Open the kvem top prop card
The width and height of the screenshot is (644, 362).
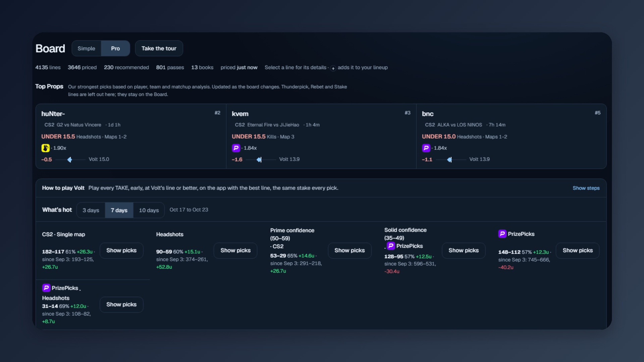[321, 136]
